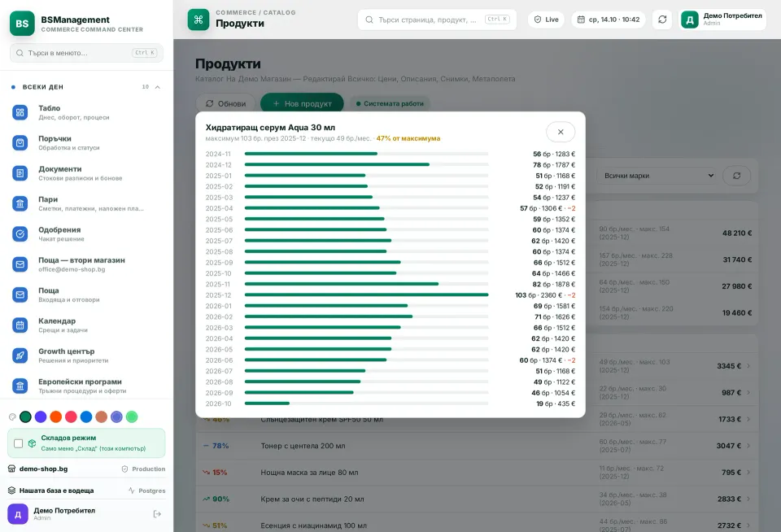This screenshot has width=781, height=532.
Task: Open the Документи documents icon
Action: 20,173
